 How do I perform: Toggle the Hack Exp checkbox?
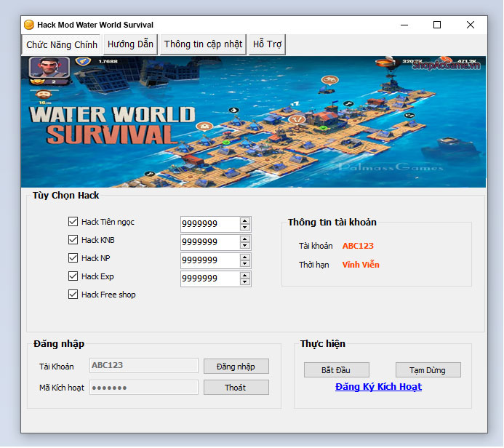click(x=73, y=276)
